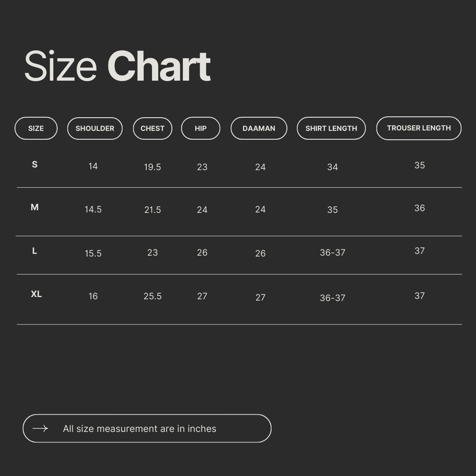
Task: Select the SHIRT LENGTH header
Action: [x=331, y=128]
